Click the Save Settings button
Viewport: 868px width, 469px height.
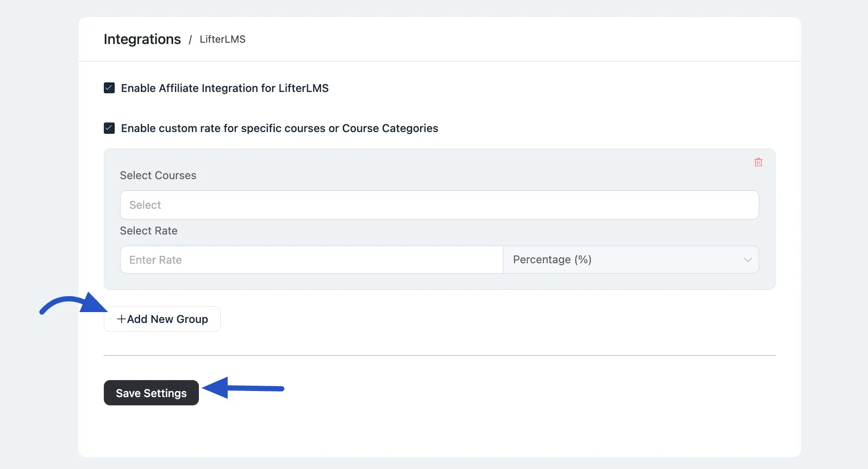click(x=151, y=393)
